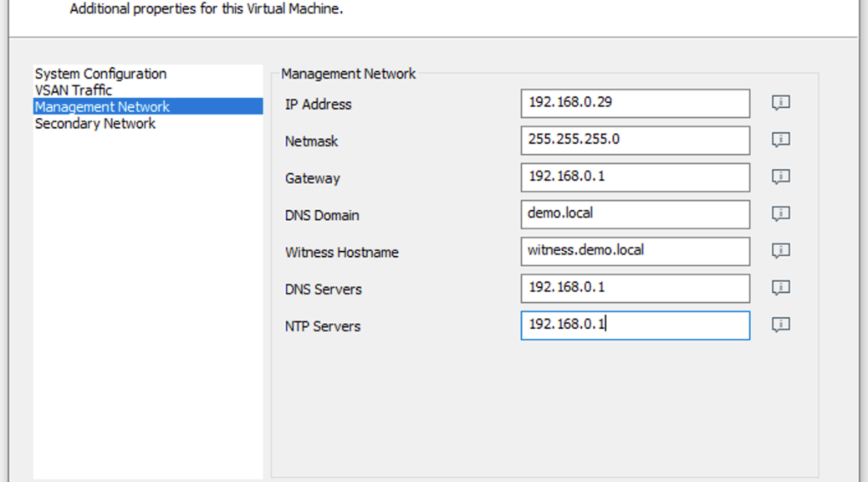Click the NTP Servers label text
Screen dimensions: 868x482
click(x=323, y=326)
